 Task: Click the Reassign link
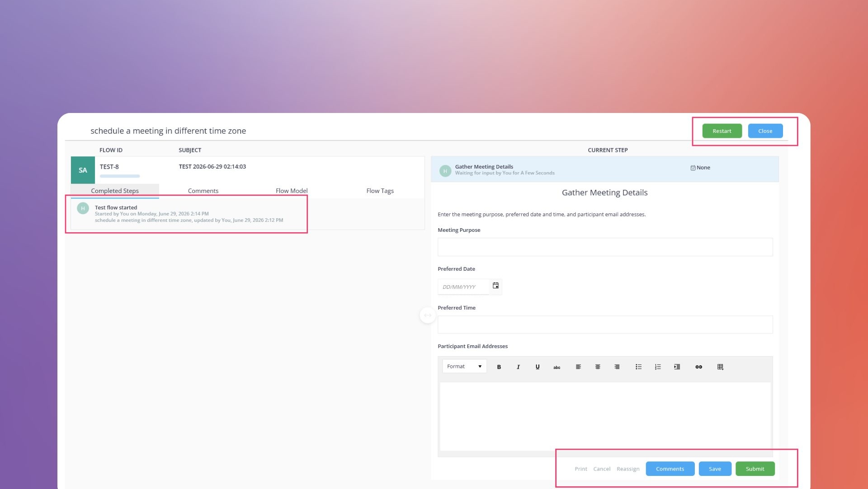628,469
